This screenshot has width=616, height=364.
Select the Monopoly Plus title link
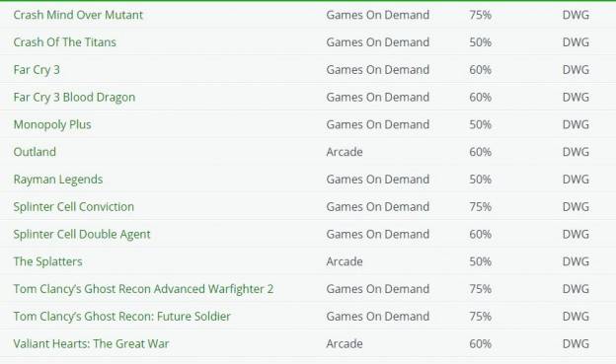(x=52, y=125)
